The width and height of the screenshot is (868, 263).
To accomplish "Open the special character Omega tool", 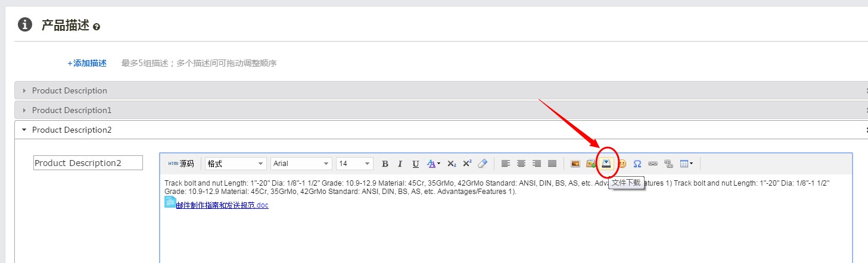I will (637, 164).
